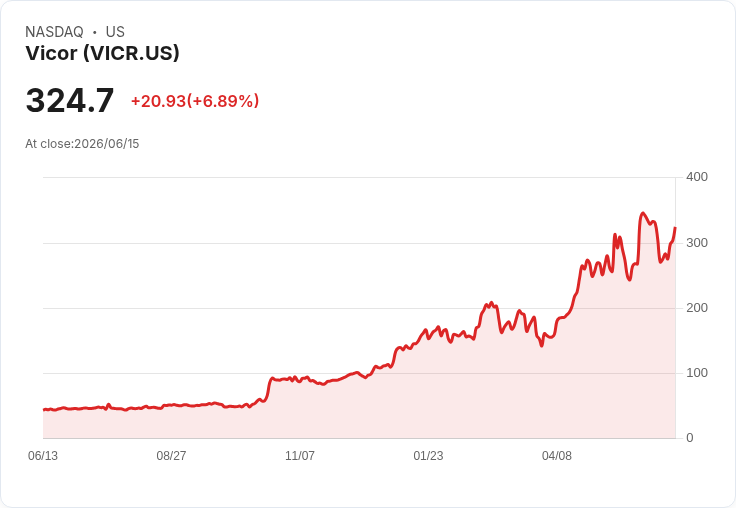Click the 400 price axis label
This screenshot has height=508, width=736.
point(697,177)
